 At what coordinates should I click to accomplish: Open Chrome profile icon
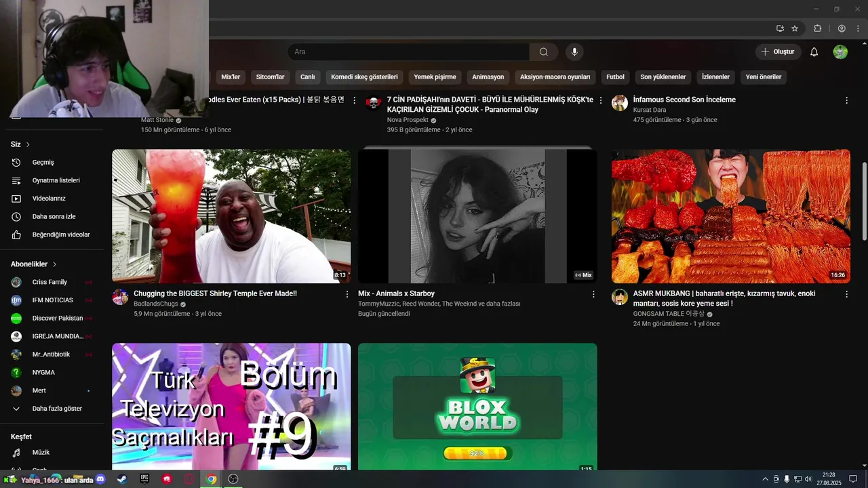[842, 28]
